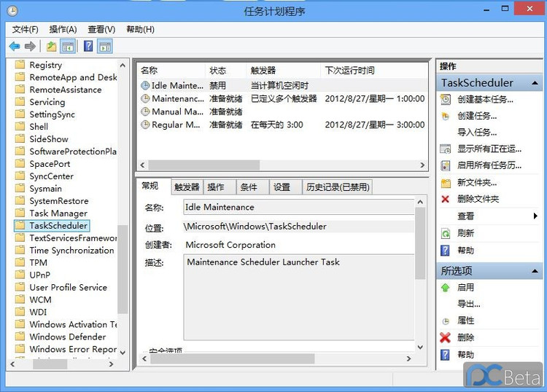The height and width of the screenshot is (392, 547).
Task: Open the 帮助(H) menu
Action: point(140,29)
